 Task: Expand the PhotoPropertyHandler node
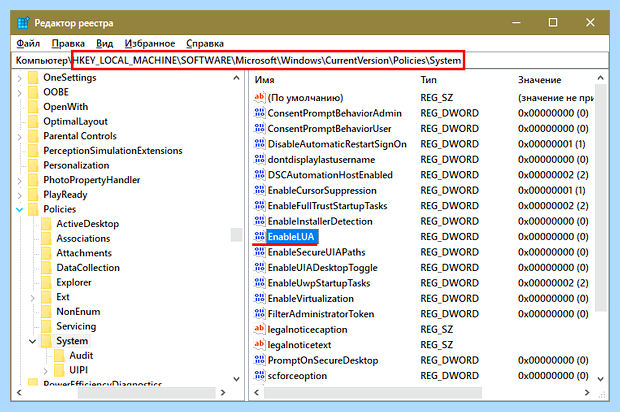click(19, 180)
